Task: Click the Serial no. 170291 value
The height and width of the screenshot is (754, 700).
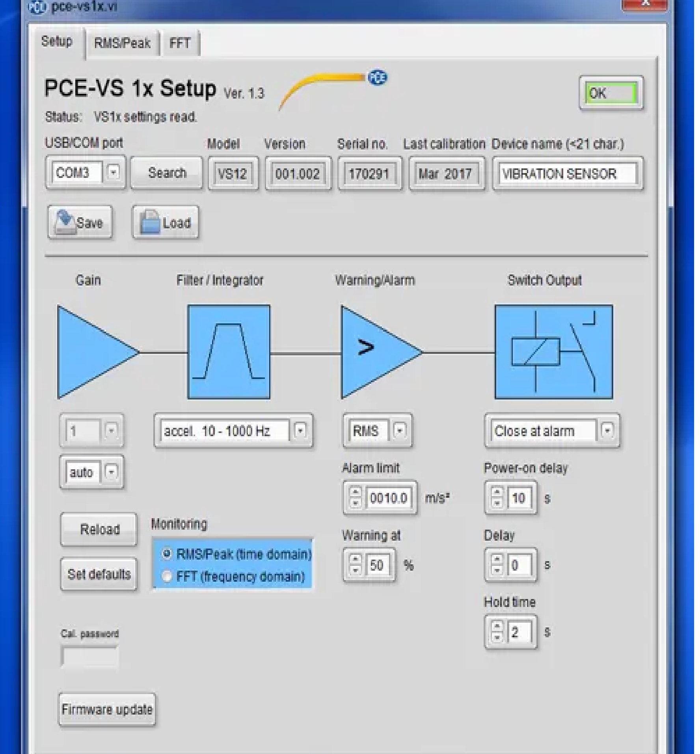Action: click(x=369, y=174)
